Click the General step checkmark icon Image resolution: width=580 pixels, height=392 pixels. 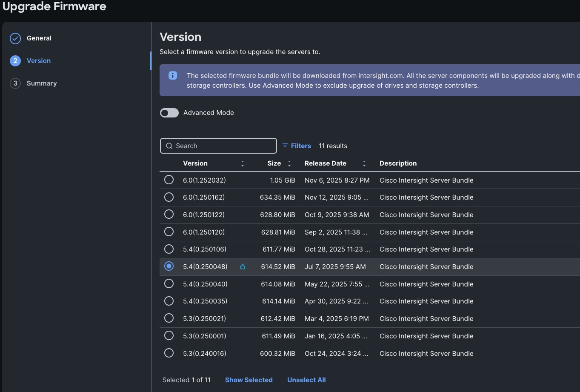click(x=15, y=38)
